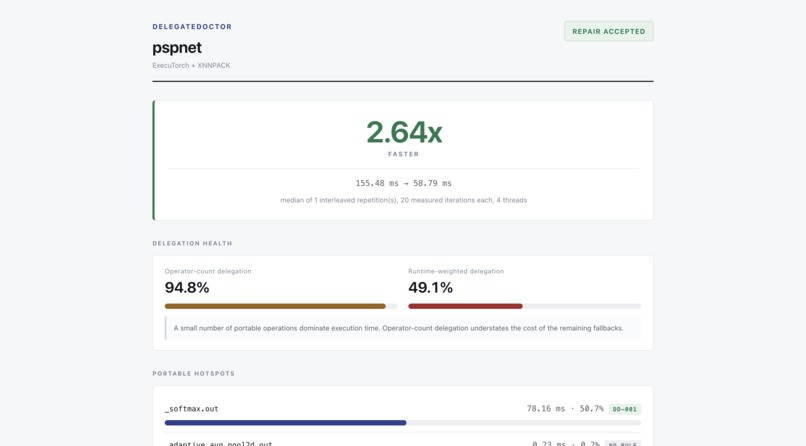Click the REPAIR ACCEPTED badge
The width and height of the screenshot is (806, 446).
[x=609, y=31]
